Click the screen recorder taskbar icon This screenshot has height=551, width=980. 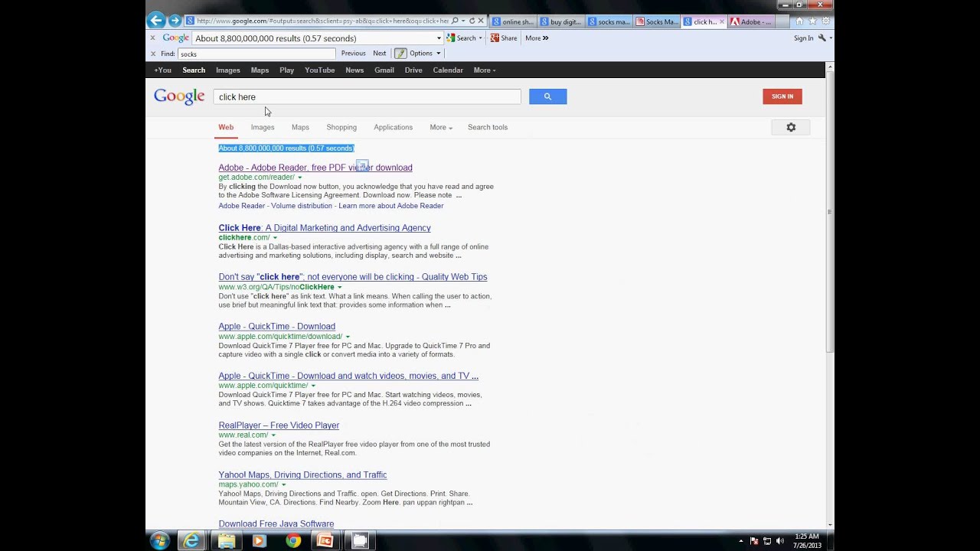360,540
